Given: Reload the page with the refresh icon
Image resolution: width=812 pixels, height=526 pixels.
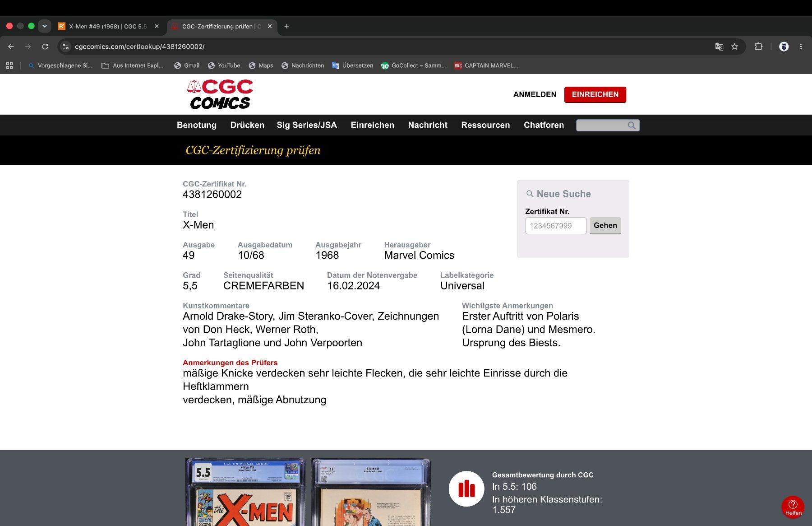Looking at the screenshot, I should pos(45,47).
